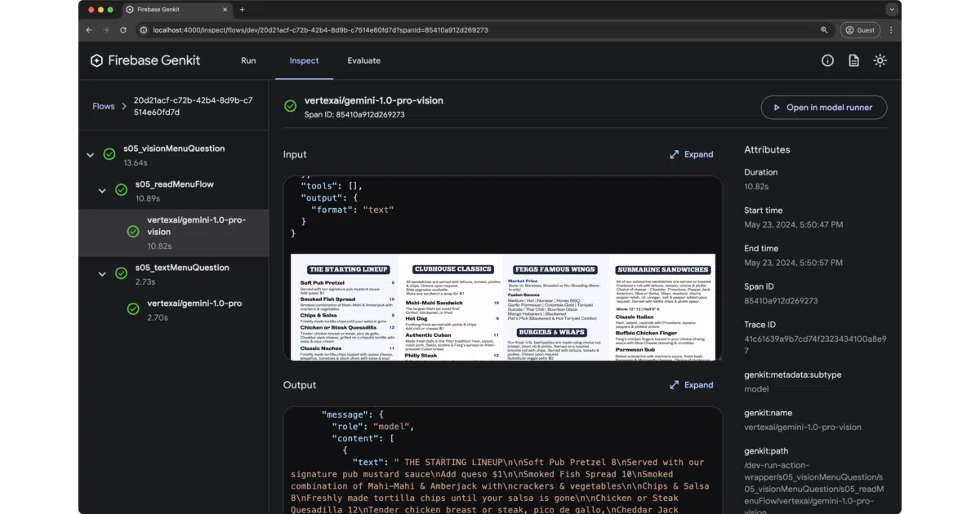Click the zoom magnifier icon in address bar

point(824,30)
